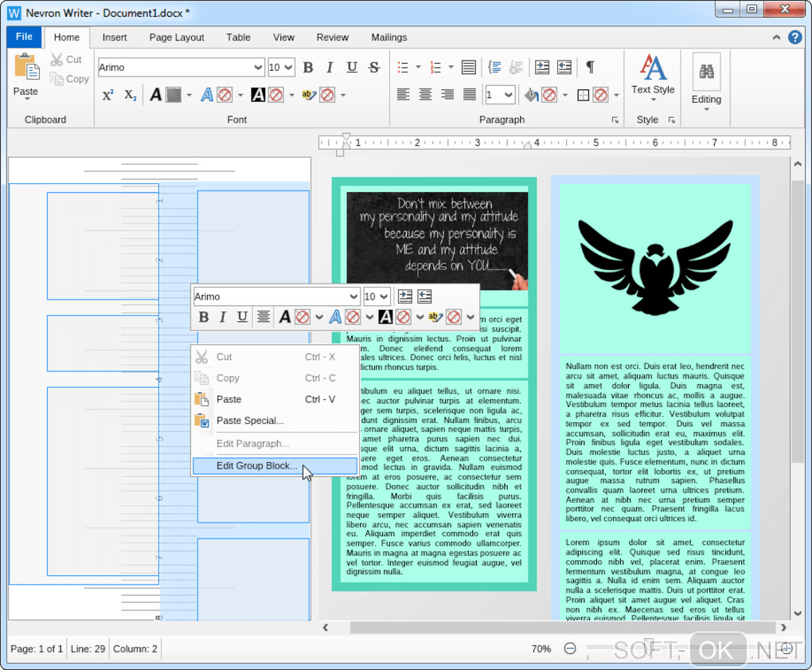812x670 pixels.
Task: Open the font size dropdown in mini toolbar
Action: 382,296
